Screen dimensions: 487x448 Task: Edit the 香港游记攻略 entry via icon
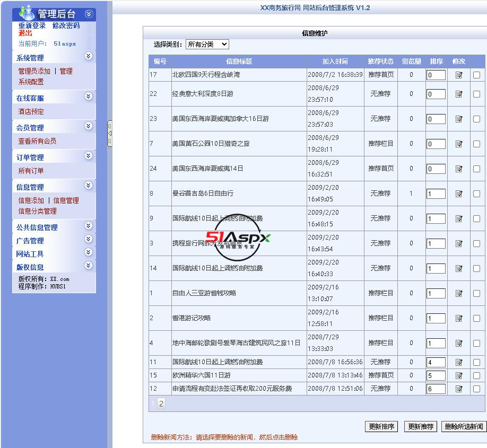(x=459, y=318)
